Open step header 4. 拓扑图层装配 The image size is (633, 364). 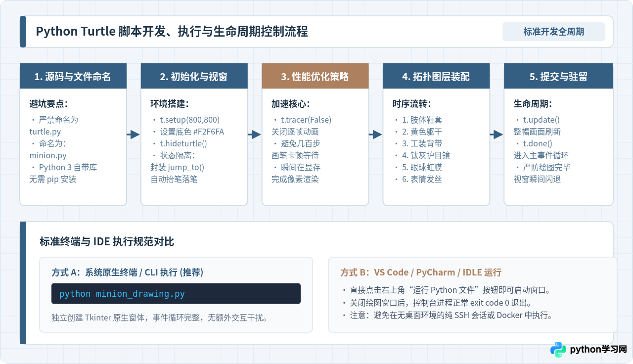436,76
